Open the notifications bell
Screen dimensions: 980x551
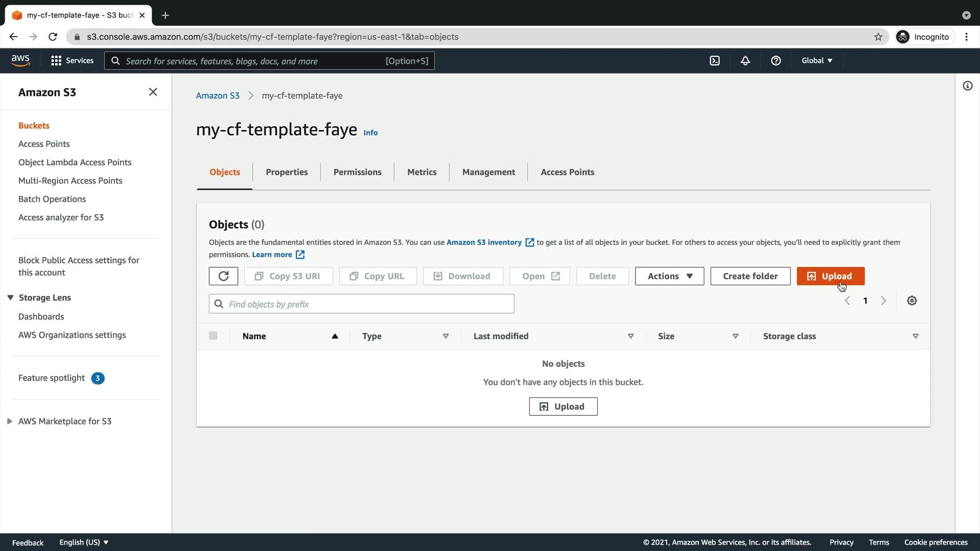coord(745,61)
